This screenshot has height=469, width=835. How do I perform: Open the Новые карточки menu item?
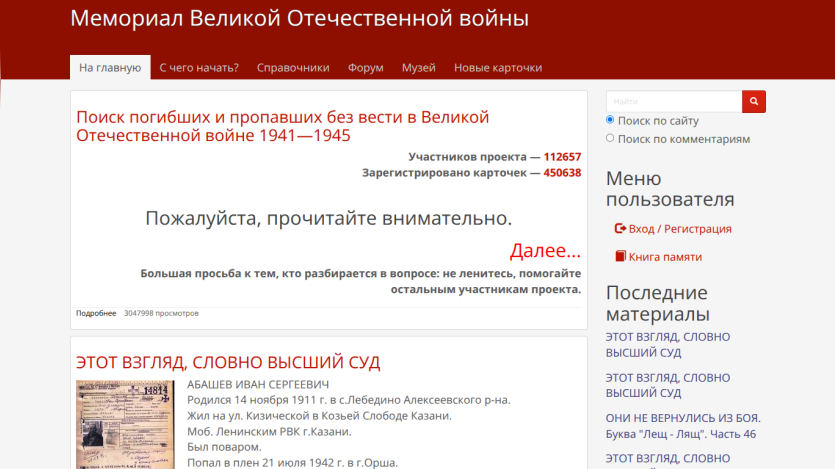point(498,68)
